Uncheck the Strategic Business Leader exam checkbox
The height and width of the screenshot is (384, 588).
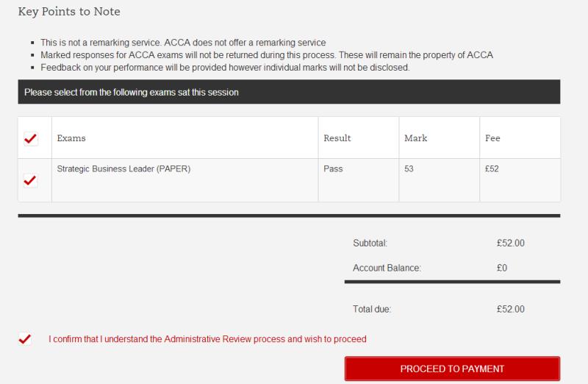click(31, 180)
